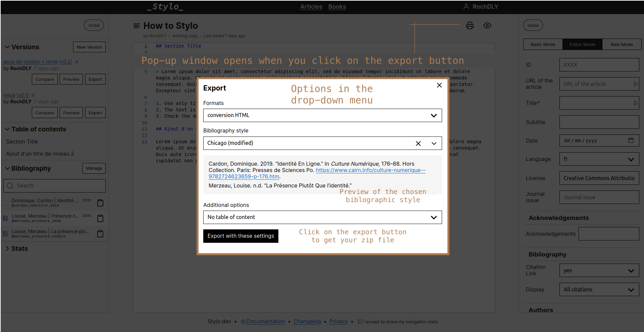Click the RochDLY user account icon
The height and width of the screenshot is (332, 644).
click(x=466, y=6)
